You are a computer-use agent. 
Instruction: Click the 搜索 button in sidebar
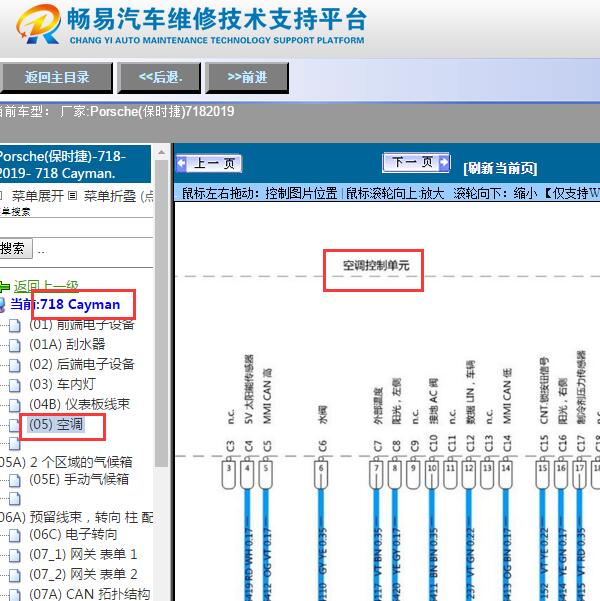click(15, 249)
